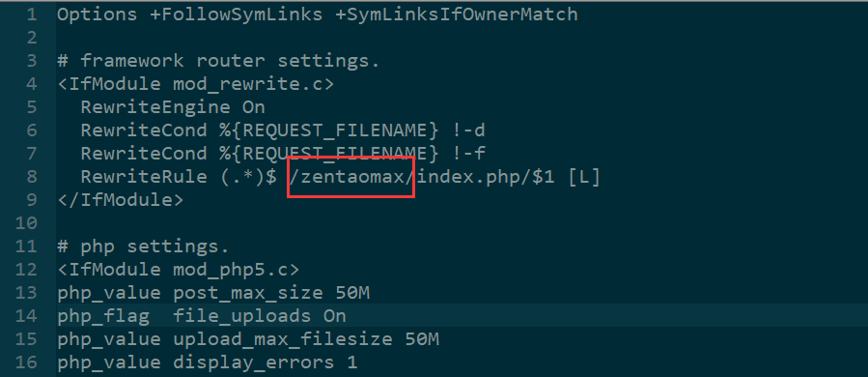Click the +SymLinksIfOwnerMatch option text
Image resolution: width=868 pixels, height=377 pixels.
point(457,14)
